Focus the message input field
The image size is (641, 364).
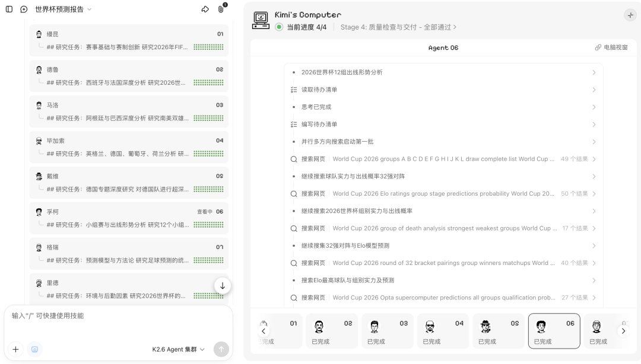click(119, 316)
